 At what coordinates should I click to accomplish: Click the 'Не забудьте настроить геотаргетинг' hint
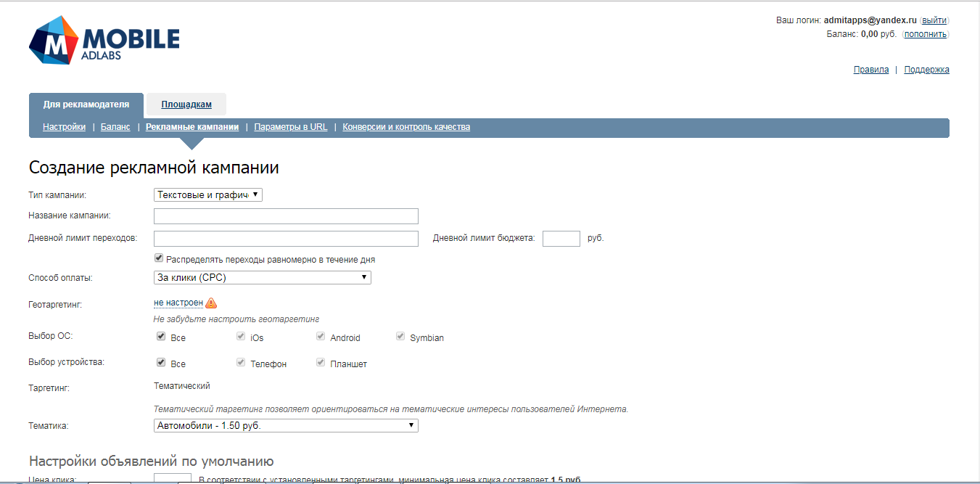click(236, 319)
